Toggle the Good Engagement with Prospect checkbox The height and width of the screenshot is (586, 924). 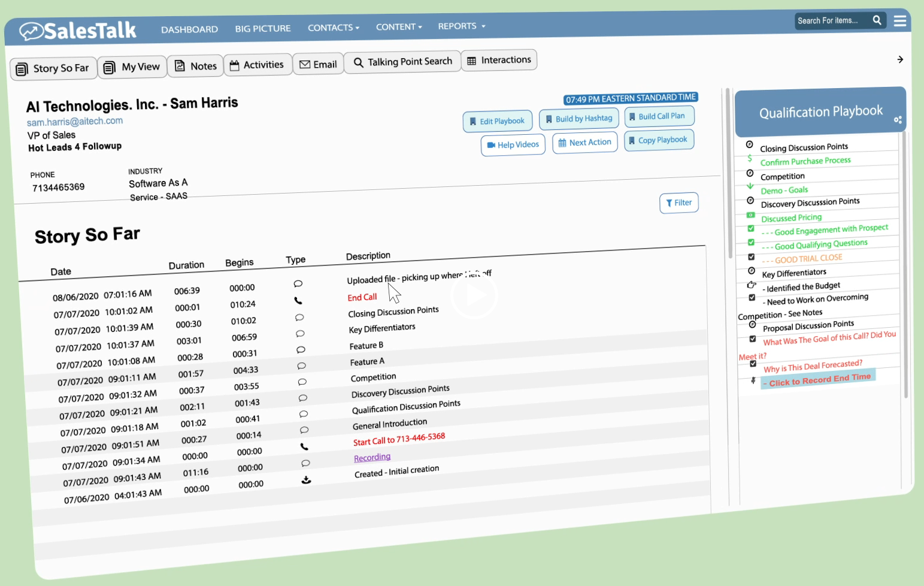751,228
